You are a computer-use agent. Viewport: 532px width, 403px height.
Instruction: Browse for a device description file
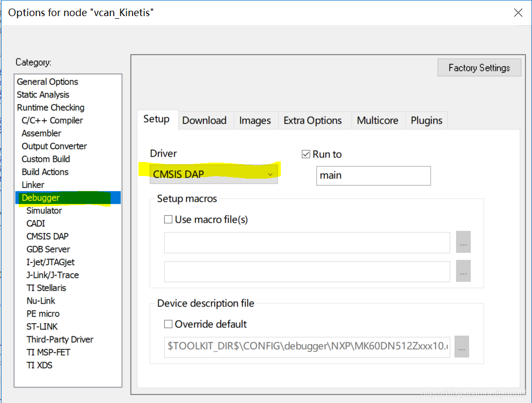pos(462,347)
